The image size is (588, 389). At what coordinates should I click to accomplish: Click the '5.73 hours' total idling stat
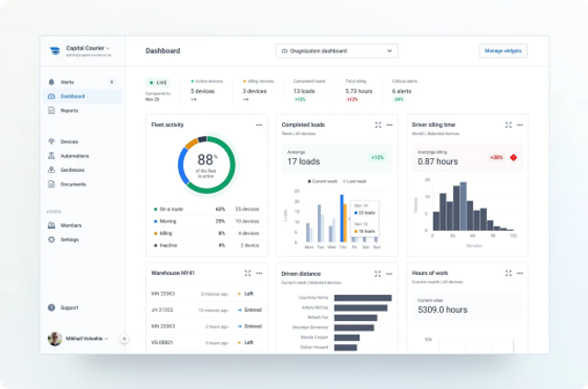coord(359,91)
